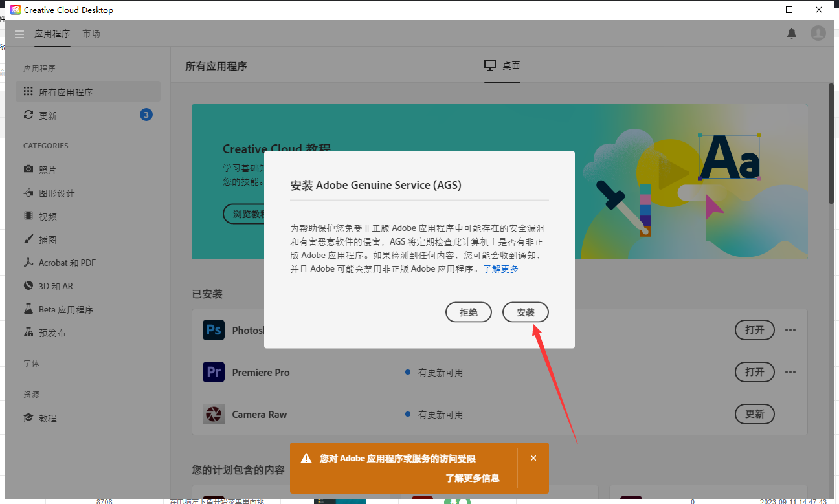Click the Camera Raw app name
The height and width of the screenshot is (504, 839).
[x=260, y=415]
